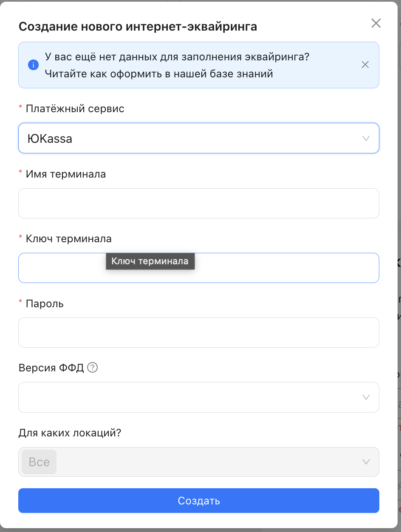Image resolution: width=401 pixels, height=532 pixels.
Task: Expand the Платёжный сервис dropdown arrow
Action: point(366,138)
